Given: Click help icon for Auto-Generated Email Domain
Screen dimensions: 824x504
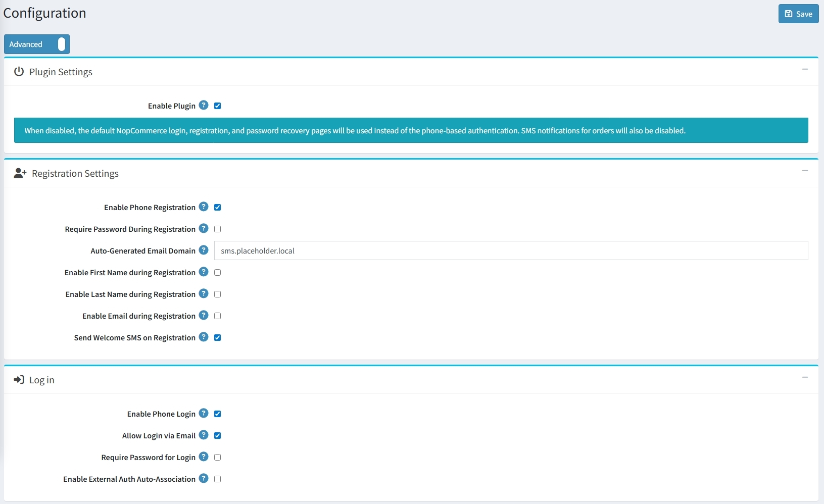Looking at the screenshot, I should click(204, 250).
